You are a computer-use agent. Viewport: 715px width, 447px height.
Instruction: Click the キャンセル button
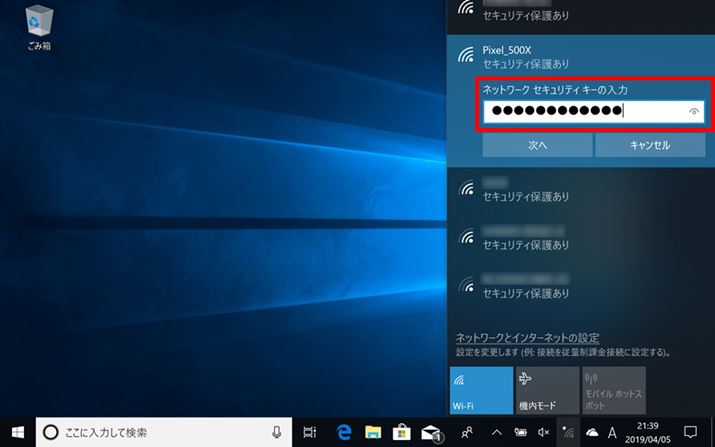650,146
